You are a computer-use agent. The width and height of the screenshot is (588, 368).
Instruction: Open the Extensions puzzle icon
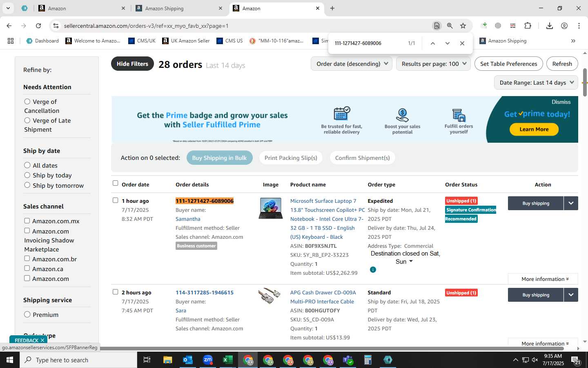click(x=528, y=26)
